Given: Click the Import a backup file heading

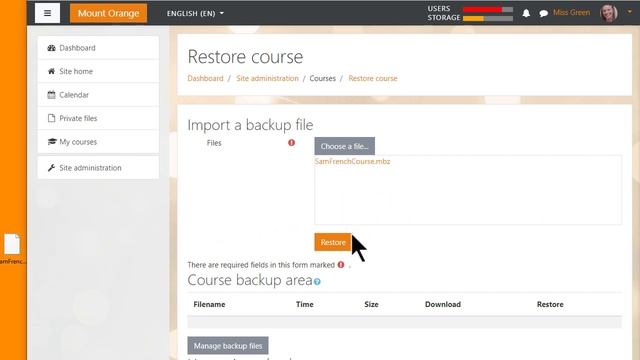Looking at the screenshot, I should pos(250,125).
